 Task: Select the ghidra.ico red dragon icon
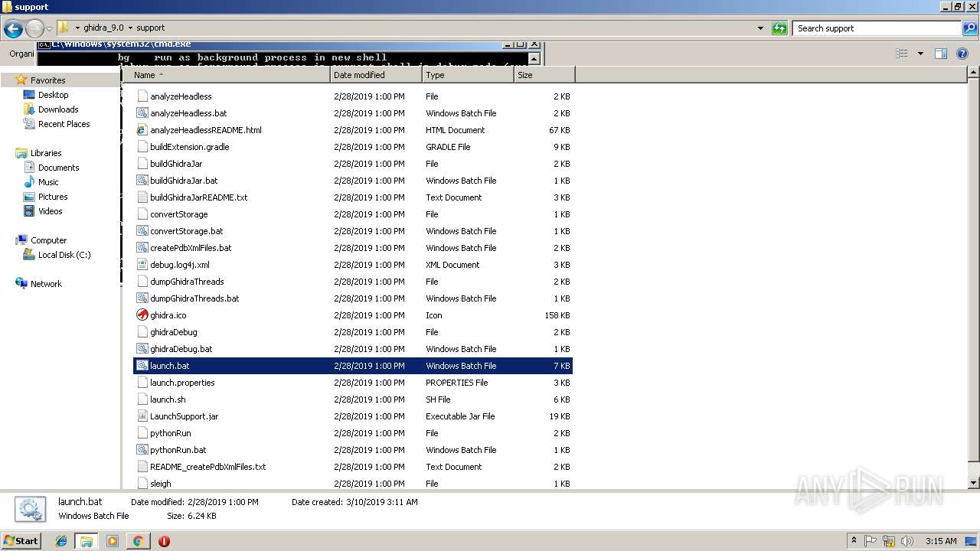point(142,315)
